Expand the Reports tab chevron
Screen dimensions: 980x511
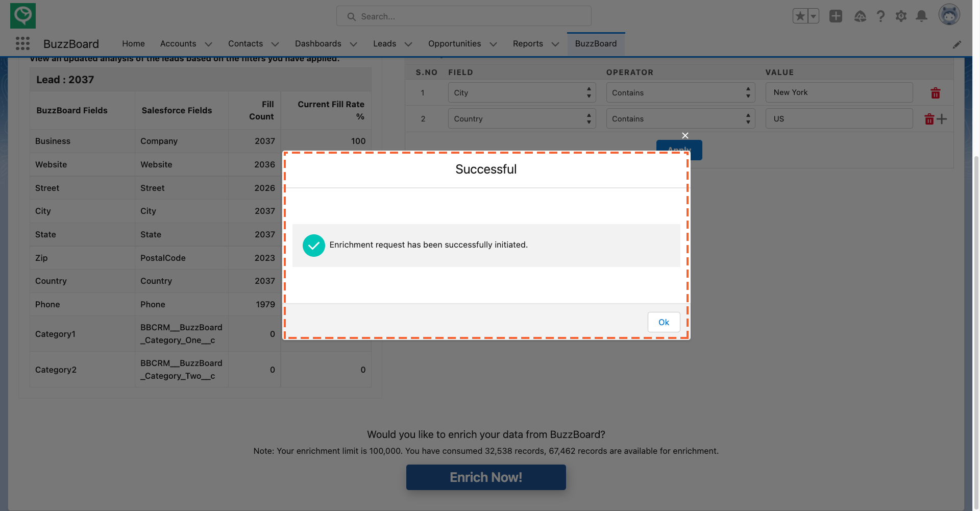(555, 44)
